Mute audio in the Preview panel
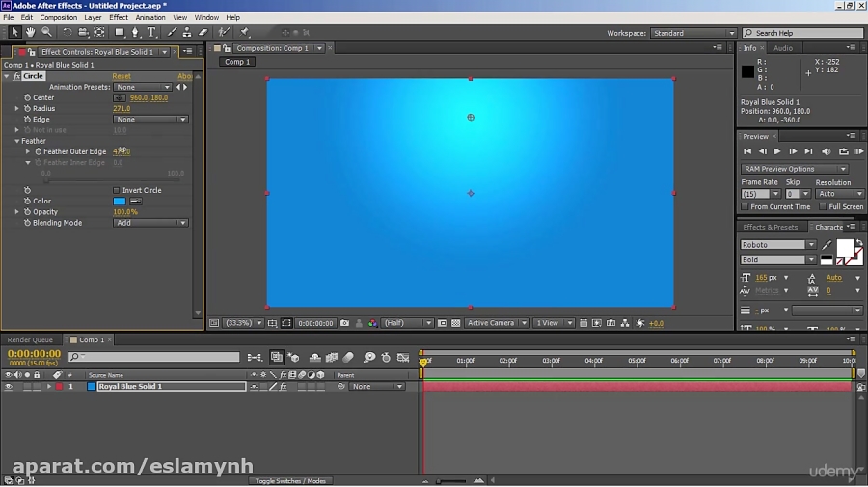The height and width of the screenshot is (487, 868). click(x=826, y=151)
